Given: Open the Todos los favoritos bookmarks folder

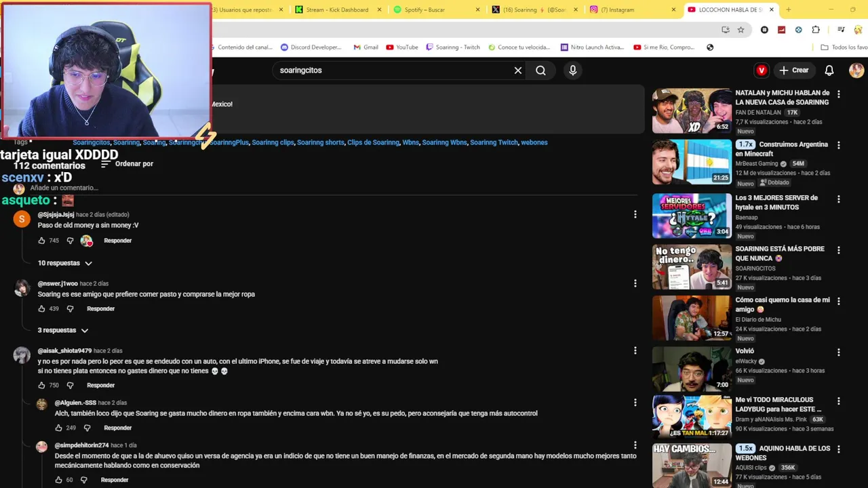Looking at the screenshot, I should [x=844, y=47].
